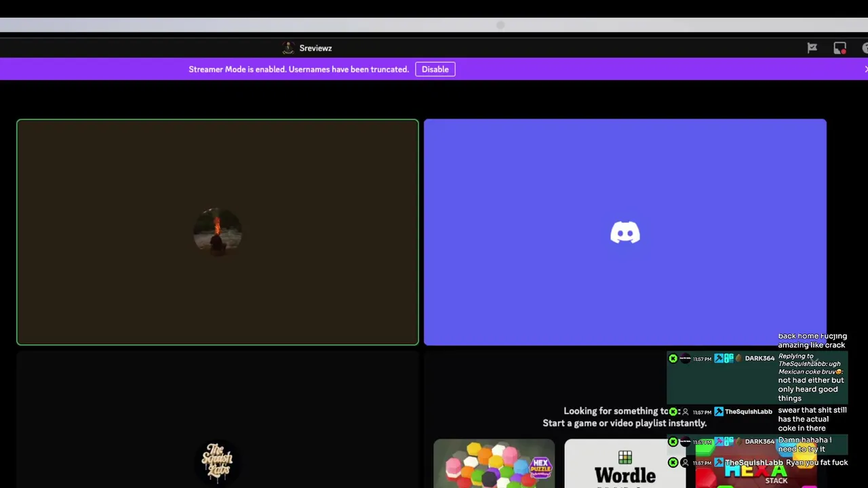Disable Streamer Mode via the banner button
Viewport: 868px width, 488px height.
click(435, 69)
